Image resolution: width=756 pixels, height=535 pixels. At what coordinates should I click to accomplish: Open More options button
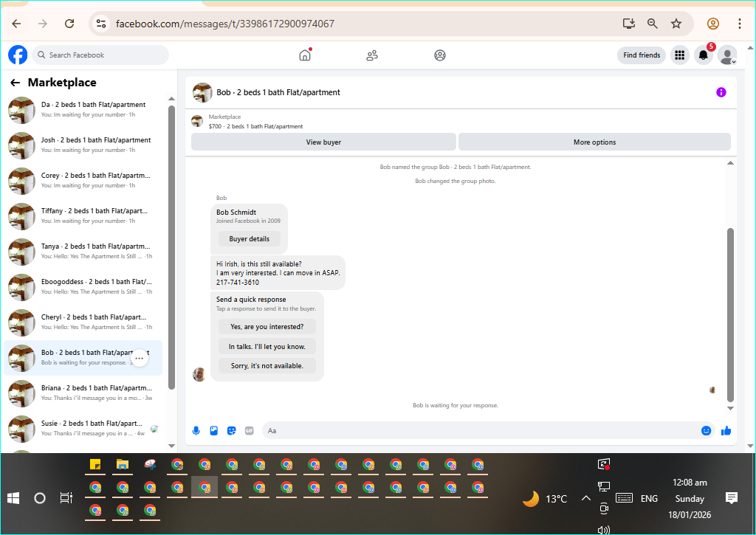click(594, 142)
